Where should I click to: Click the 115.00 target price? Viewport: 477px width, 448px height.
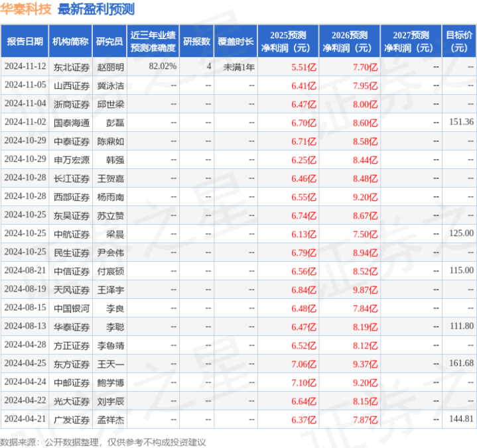[x=462, y=270]
